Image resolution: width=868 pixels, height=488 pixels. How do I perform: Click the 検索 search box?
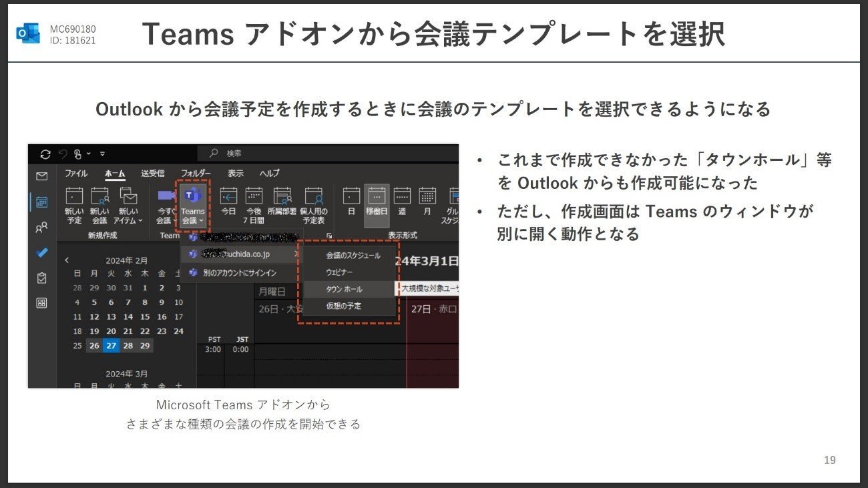(328, 154)
